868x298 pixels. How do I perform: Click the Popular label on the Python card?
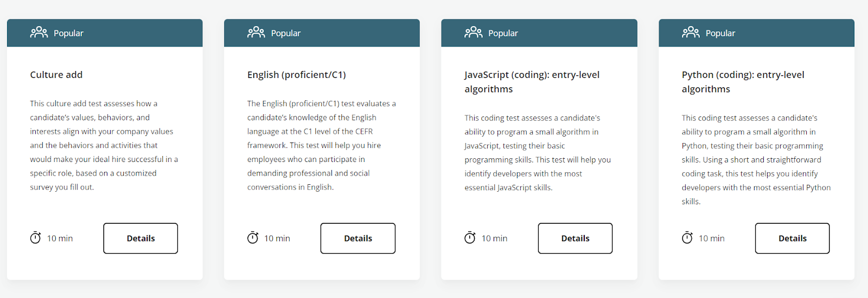(720, 33)
